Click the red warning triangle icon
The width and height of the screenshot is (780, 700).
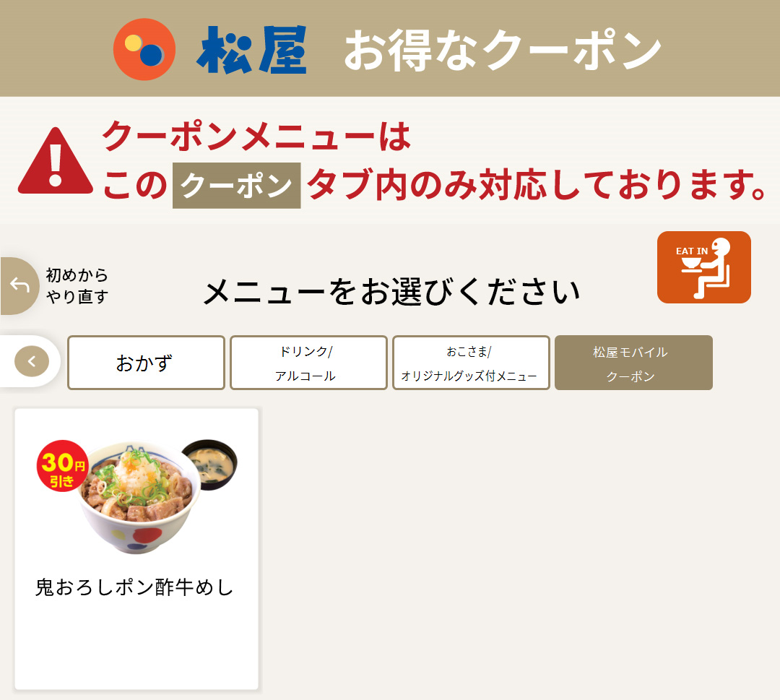tap(55, 161)
